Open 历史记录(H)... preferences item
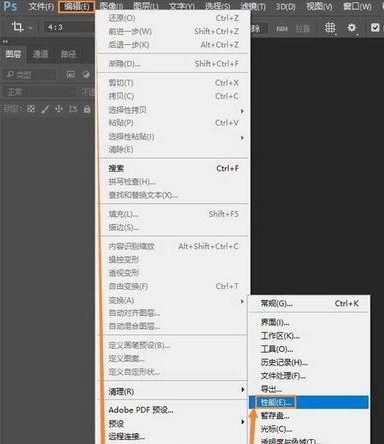This screenshot has height=444, width=384. click(309, 362)
